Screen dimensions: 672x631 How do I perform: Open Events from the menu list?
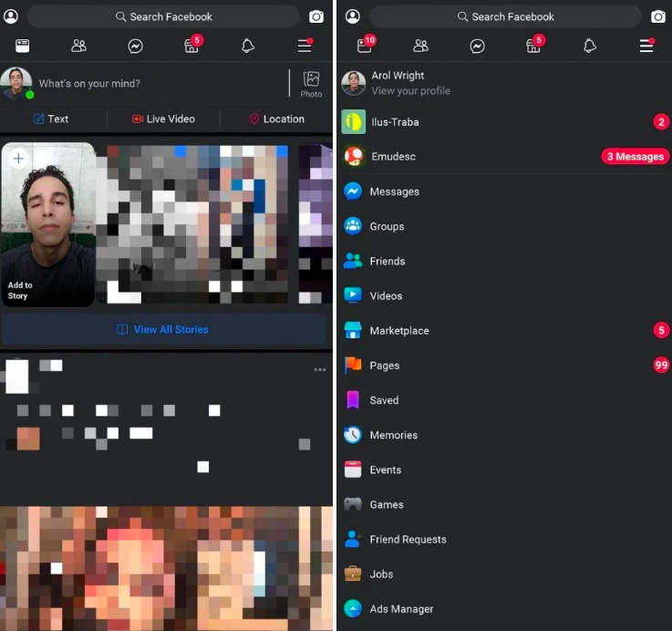(385, 470)
